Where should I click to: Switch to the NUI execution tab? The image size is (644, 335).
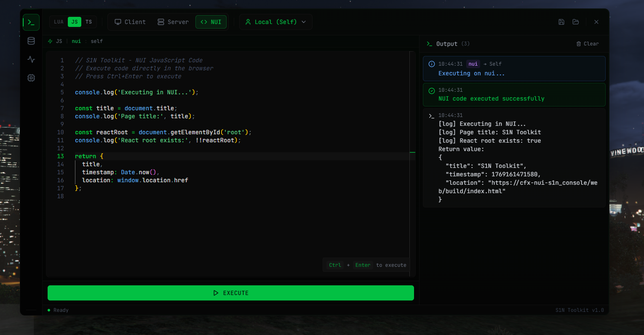coord(211,22)
